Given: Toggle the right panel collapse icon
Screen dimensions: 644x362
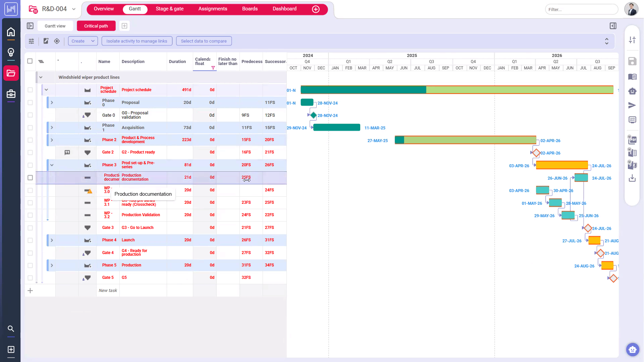Looking at the screenshot, I should (613, 26).
